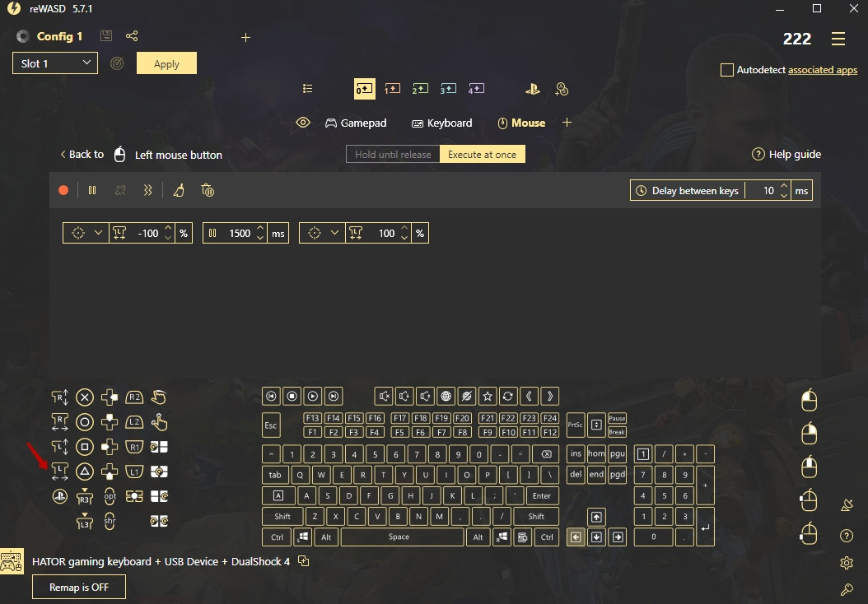Enable the Autodetect checkbox
This screenshot has width=868, height=604.
click(726, 70)
